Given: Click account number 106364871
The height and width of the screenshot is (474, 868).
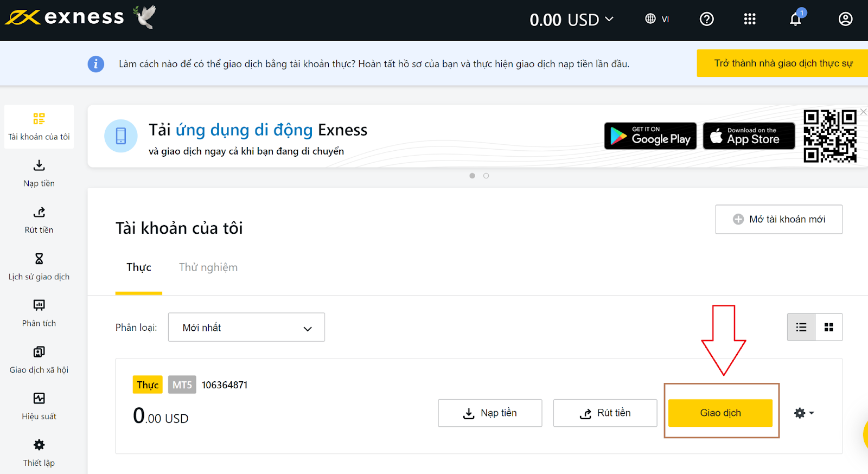Looking at the screenshot, I should [x=225, y=385].
